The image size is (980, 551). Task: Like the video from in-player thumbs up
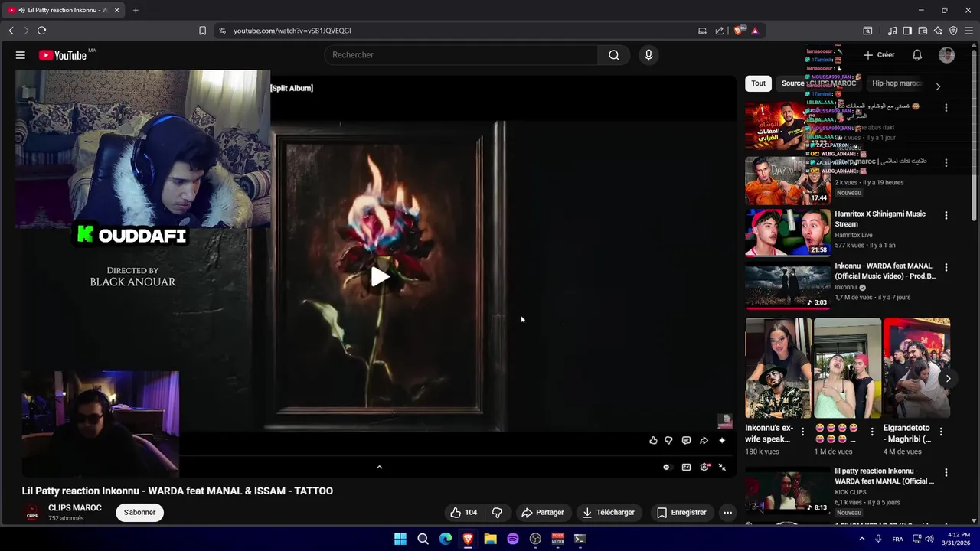click(x=653, y=440)
